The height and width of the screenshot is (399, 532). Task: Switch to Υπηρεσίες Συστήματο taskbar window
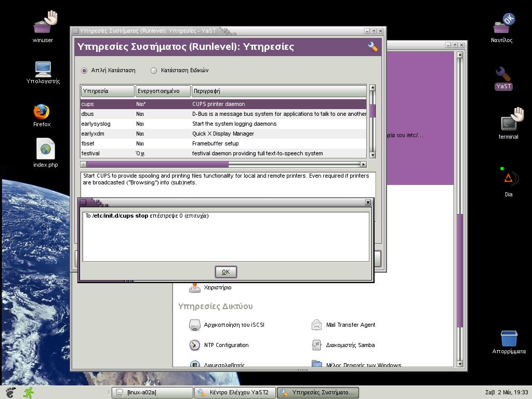click(x=318, y=393)
